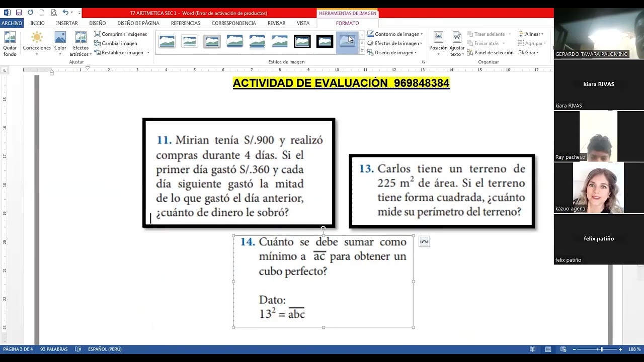Apply the first picture style thumbnail
The height and width of the screenshot is (362, 644).
pyautogui.click(x=167, y=41)
